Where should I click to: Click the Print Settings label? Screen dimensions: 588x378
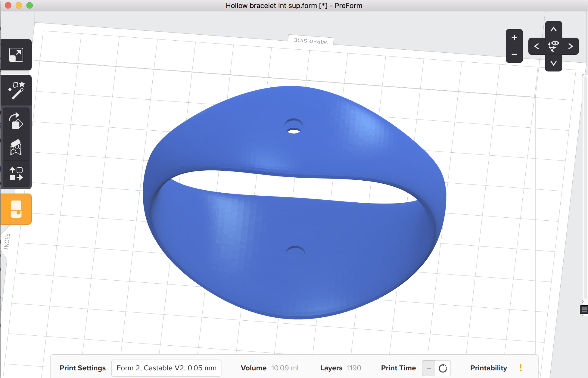[83, 368]
